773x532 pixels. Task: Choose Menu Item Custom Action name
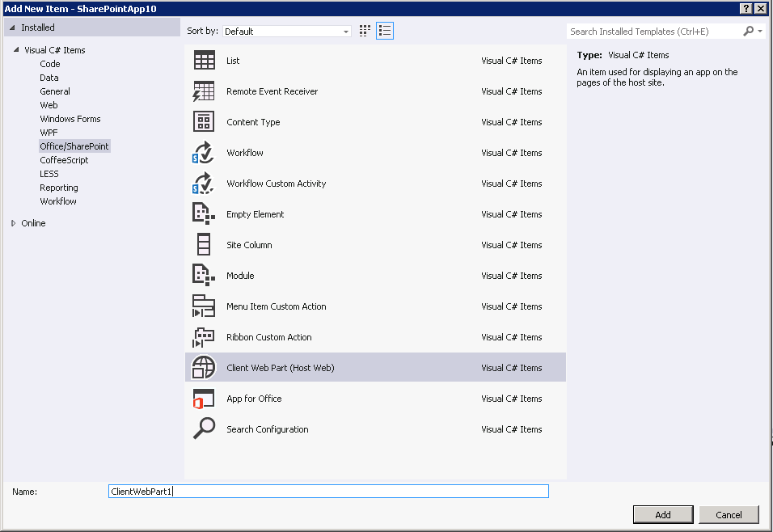(x=276, y=306)
